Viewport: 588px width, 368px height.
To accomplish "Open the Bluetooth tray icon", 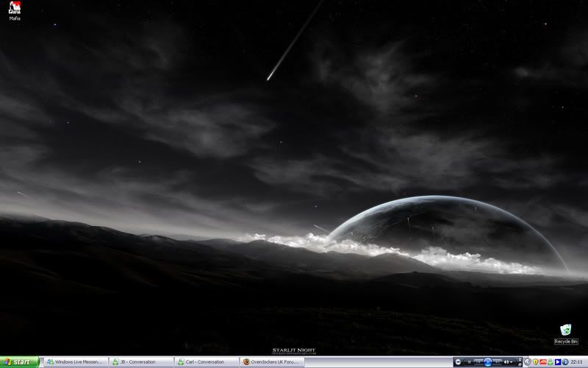I will 565,362.
